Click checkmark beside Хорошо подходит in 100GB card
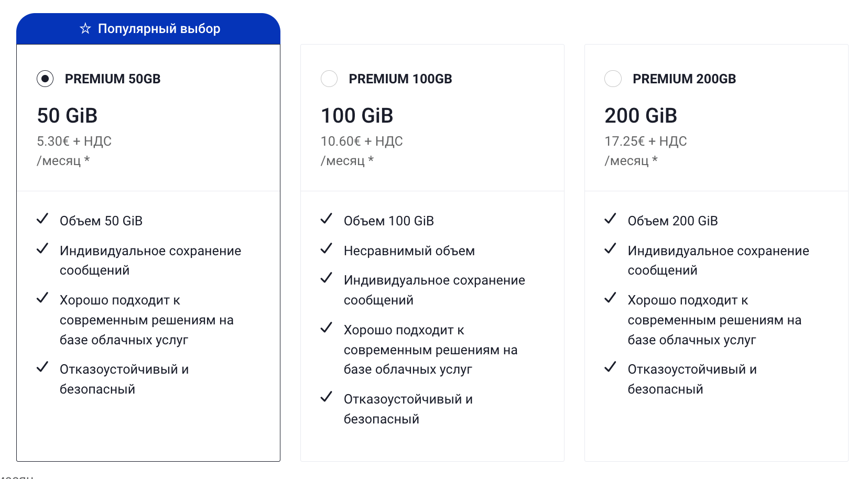The width and height of the screenshot is (868, 479). click(x=327, y=328)
